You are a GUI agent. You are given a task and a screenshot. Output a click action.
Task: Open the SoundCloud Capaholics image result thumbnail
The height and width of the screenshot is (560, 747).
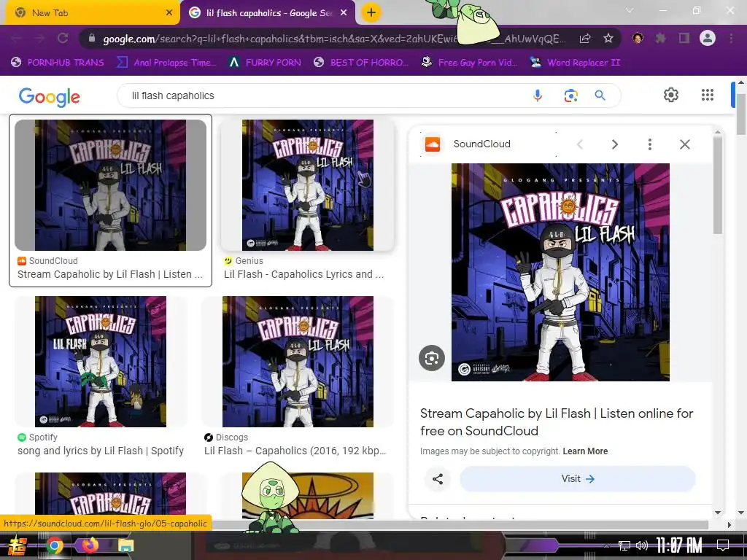tap(111, 184)
